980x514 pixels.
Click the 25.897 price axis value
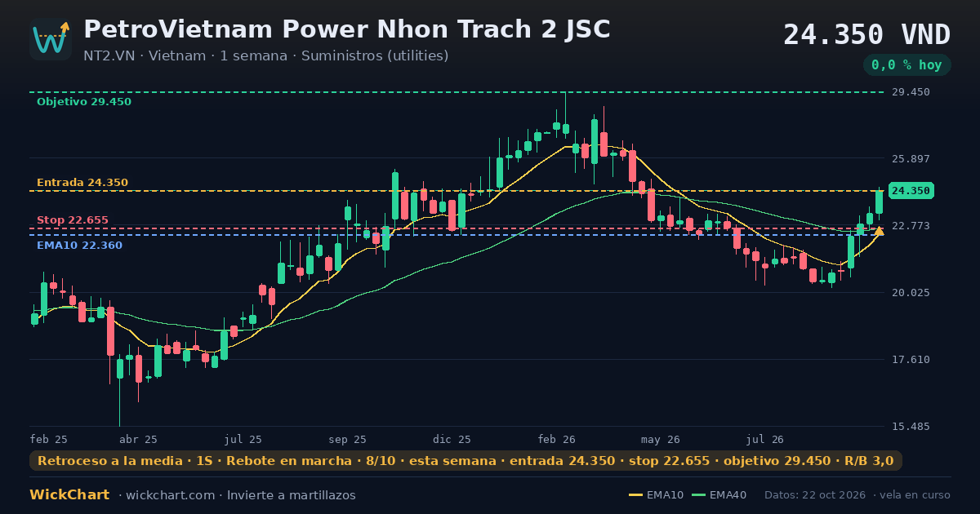910,159
